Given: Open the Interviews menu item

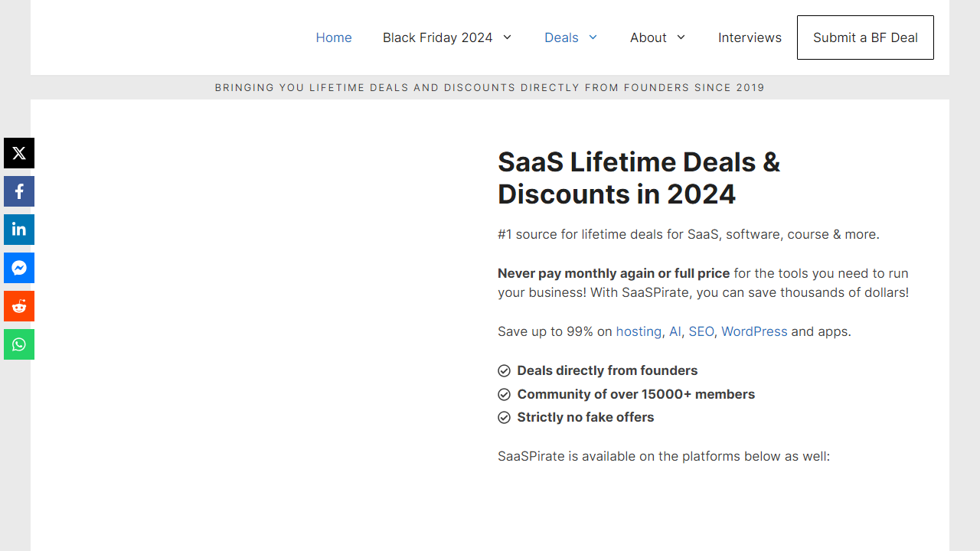Looking at the screenshot, I should coord(750,37).
